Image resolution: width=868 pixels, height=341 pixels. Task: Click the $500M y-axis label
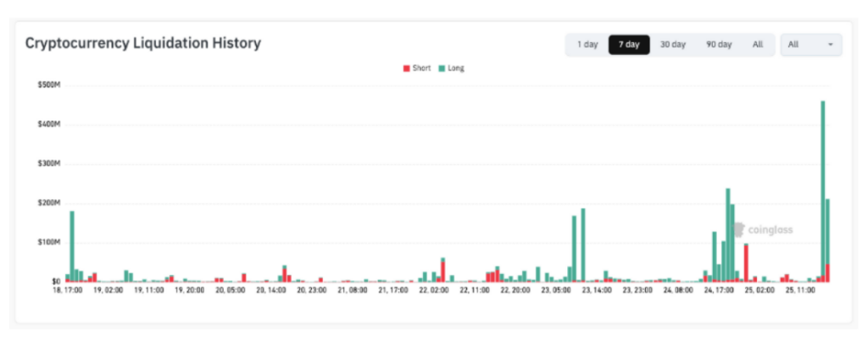pos(49,85)
